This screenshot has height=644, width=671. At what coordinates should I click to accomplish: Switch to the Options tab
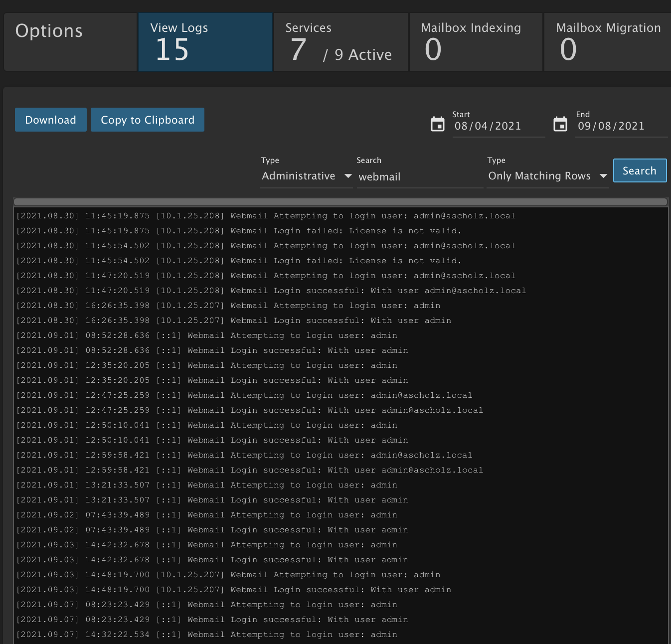(70, 42)
